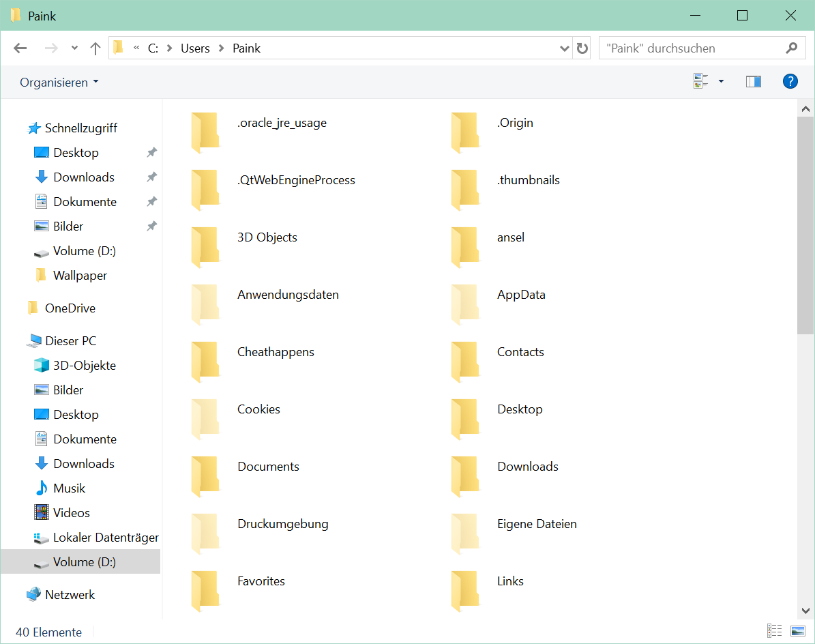Toggle the preview pane
This screenshot has width=815, height=644.
754,81
